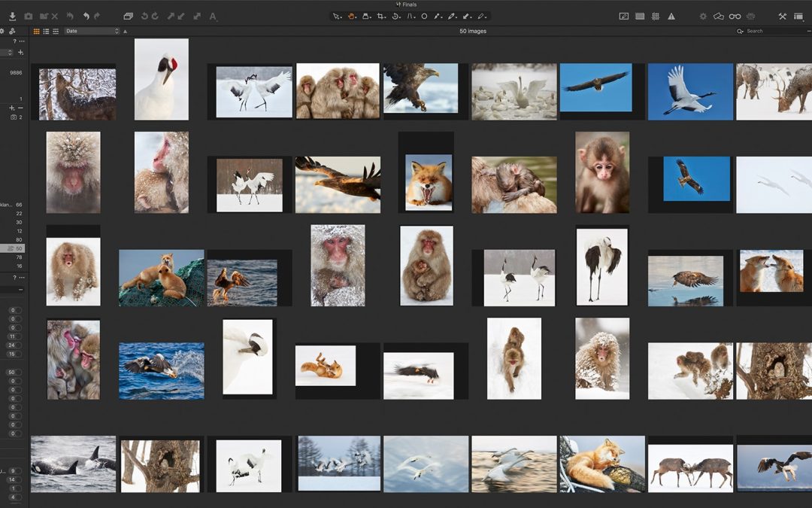Viewport: 812px width, 508px height.
Task: Toggle ascending sort order arrow
Action: [x=125, y=31]
